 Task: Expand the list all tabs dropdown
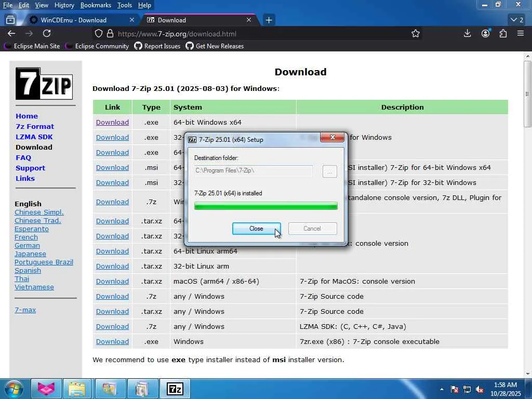(x=517, y=20)
